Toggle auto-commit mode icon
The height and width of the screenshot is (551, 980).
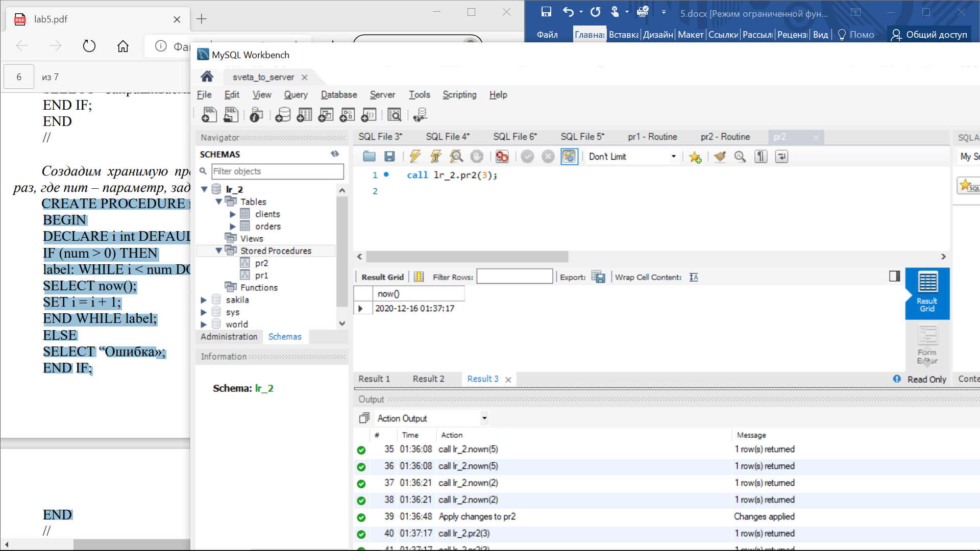[x=569, y=157]
